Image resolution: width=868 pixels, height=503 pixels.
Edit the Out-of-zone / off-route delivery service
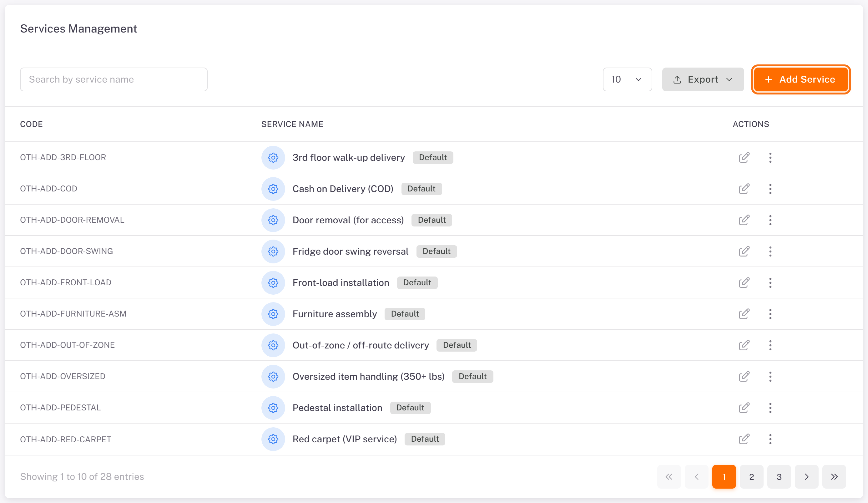pyautogui.click(x=744, y=345)
